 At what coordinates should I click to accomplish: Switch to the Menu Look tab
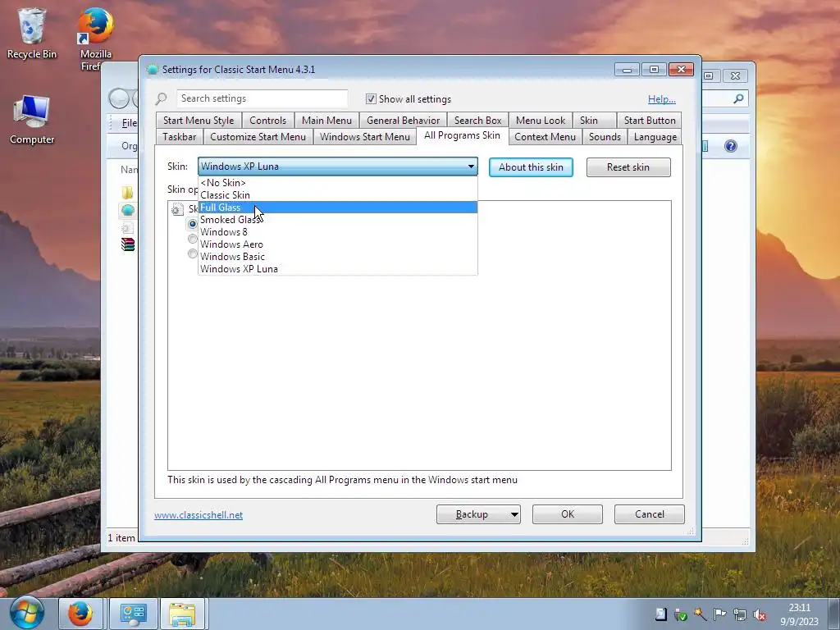click(x=541, y=121)
